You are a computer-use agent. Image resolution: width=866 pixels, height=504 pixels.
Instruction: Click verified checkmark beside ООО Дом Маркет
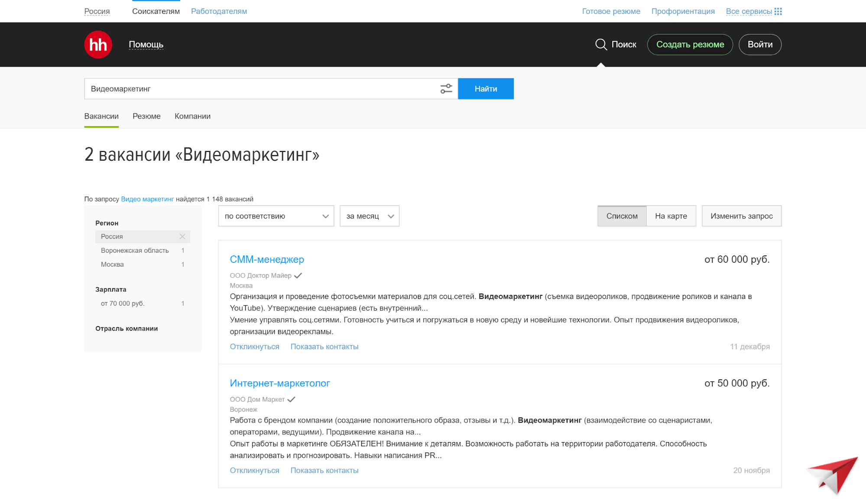(292, 399)
